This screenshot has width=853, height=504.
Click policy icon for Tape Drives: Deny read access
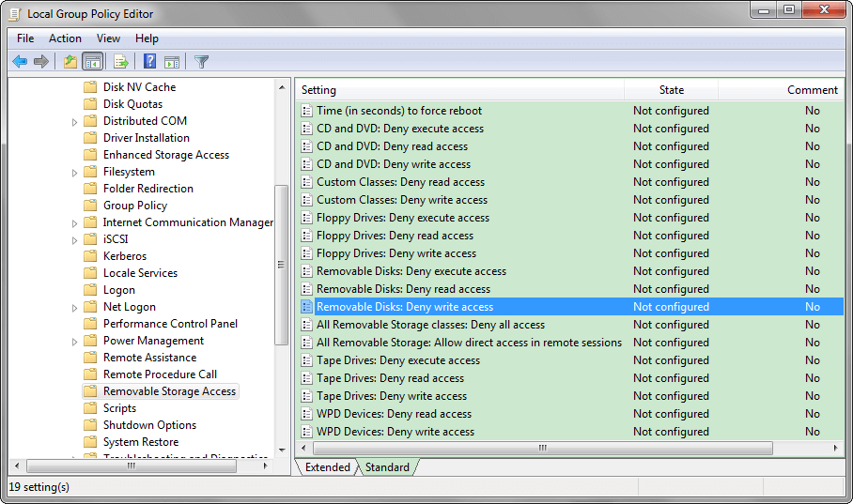[307, 378]
